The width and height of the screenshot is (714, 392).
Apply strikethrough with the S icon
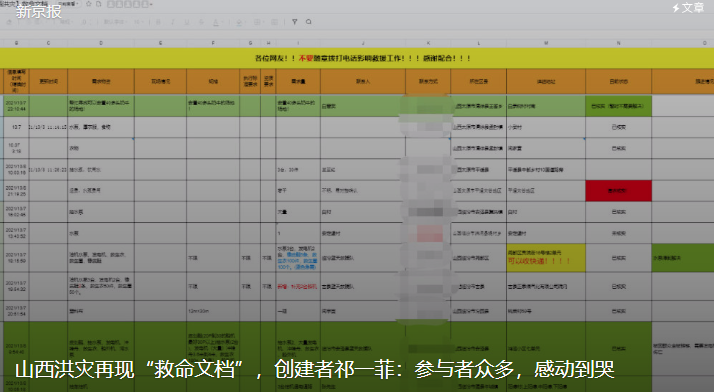click(201, 22)
